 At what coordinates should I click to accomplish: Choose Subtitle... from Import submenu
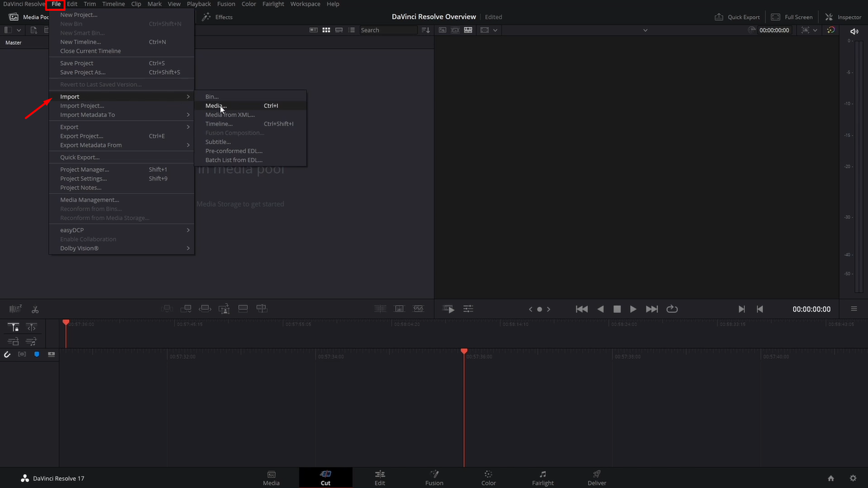click(x=250, y=142)
